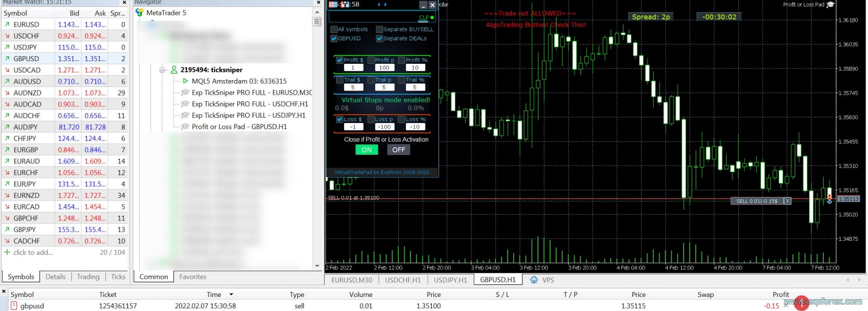Click the Navigator scrollbar up arrow
This screenshot has height=311, width=868.
[317, 12]
